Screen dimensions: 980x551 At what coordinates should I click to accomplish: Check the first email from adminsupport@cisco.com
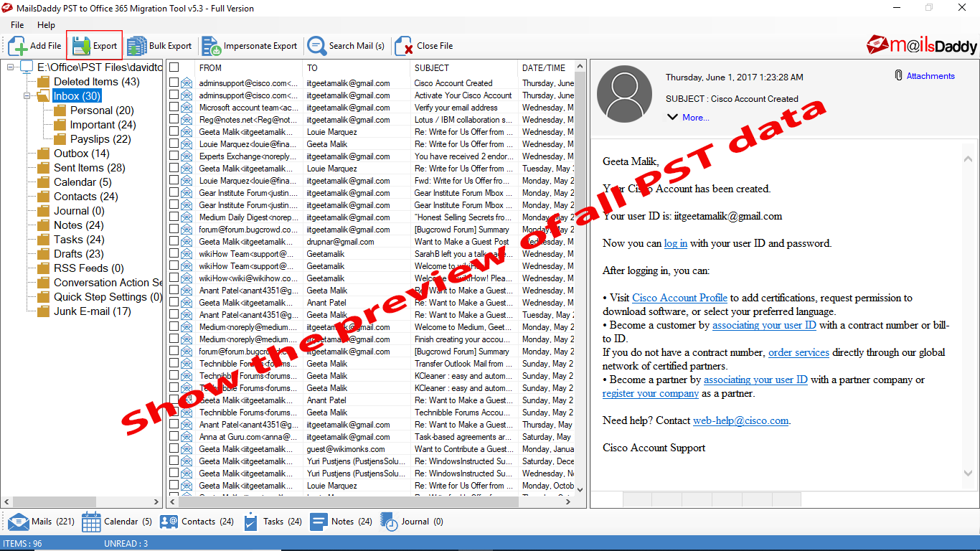point(174,83)
